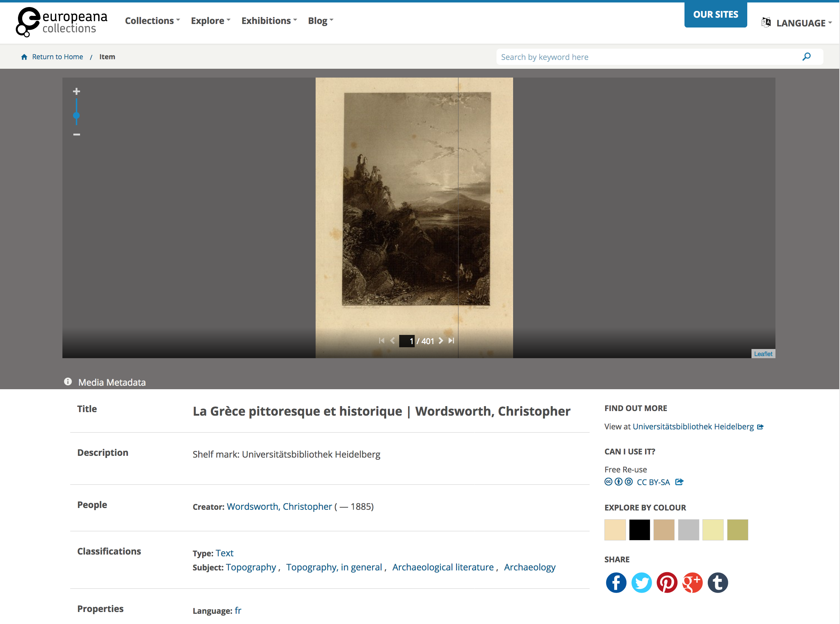Click the Archaeology subject link
This screenshot has width=840, height=624.
tap(529, 567)
